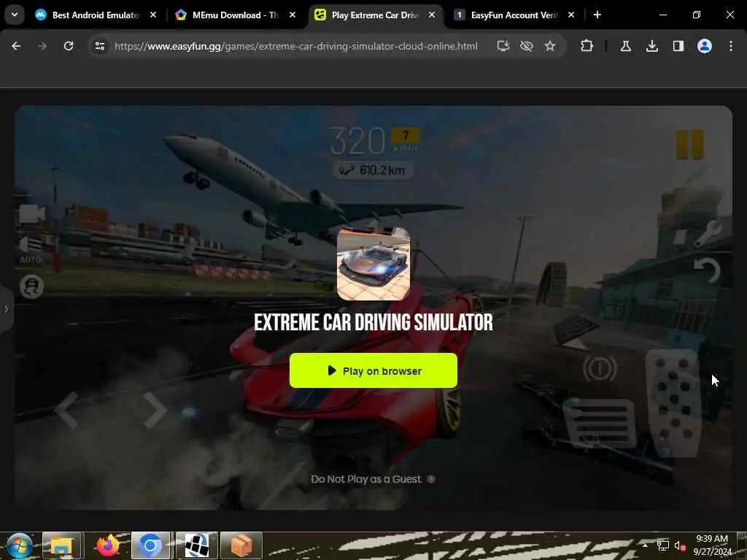Click the install app icon in address bar
The width and height of the screenshot is (747, 560).
pos(503,46)
